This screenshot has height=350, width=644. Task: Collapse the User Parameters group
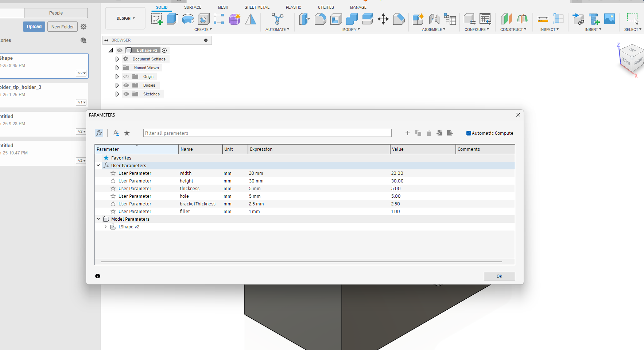pos(98,165)
